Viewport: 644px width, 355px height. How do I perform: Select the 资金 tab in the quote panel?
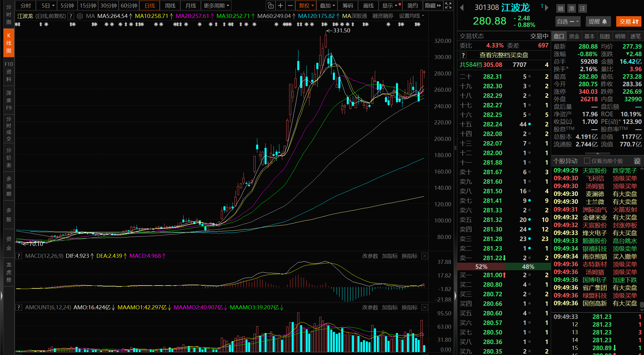[x=574, y=36]
